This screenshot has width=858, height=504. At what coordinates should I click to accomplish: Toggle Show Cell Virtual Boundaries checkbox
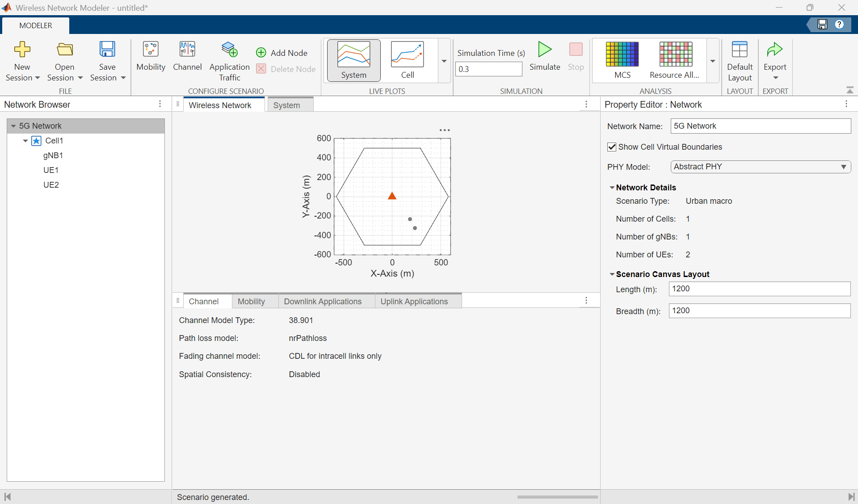[x=612, y=147]
